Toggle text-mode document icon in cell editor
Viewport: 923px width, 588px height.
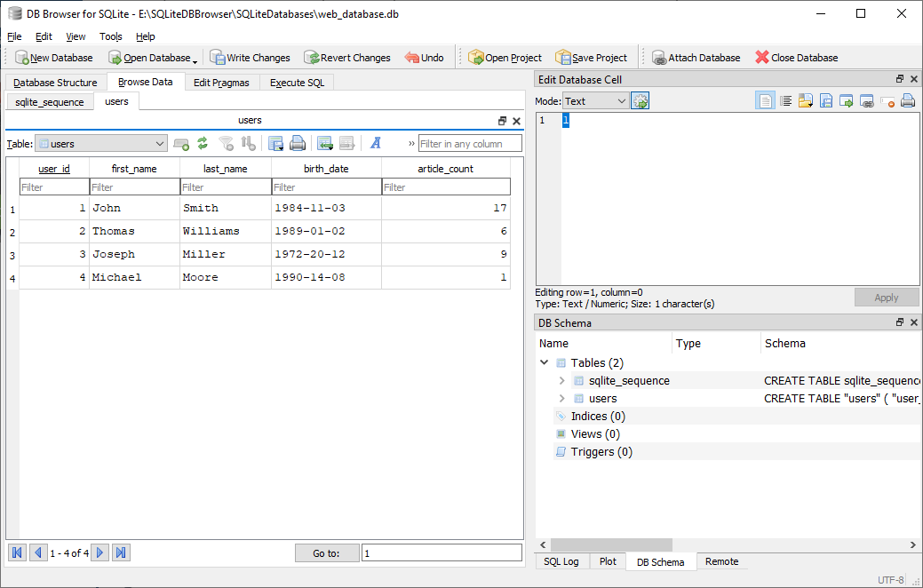[765, 101]
